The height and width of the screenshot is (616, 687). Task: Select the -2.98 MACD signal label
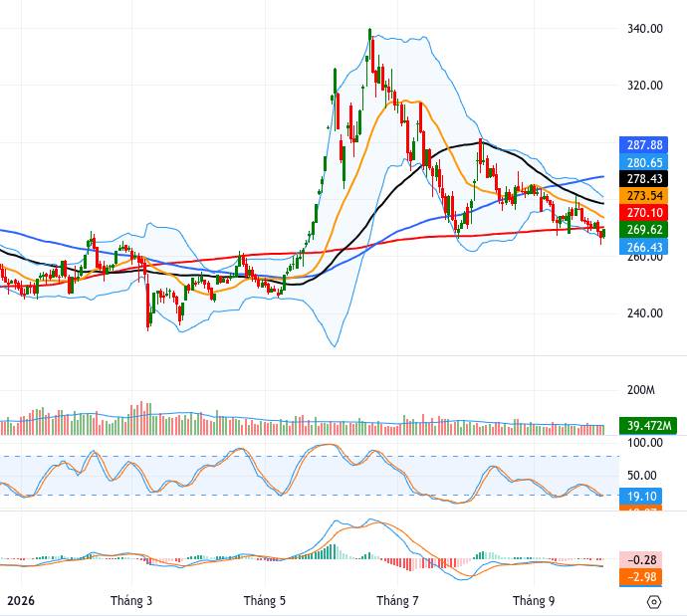tap(640, 577)
